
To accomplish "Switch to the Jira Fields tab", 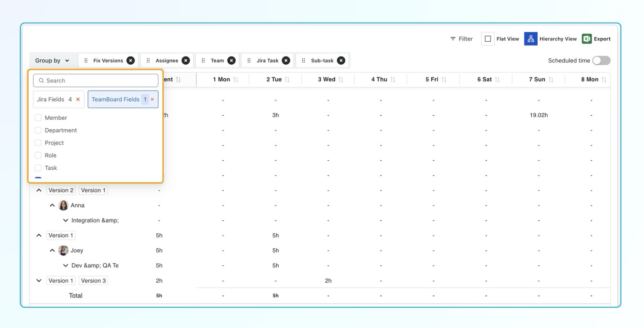I will click(x=50, y=100).
